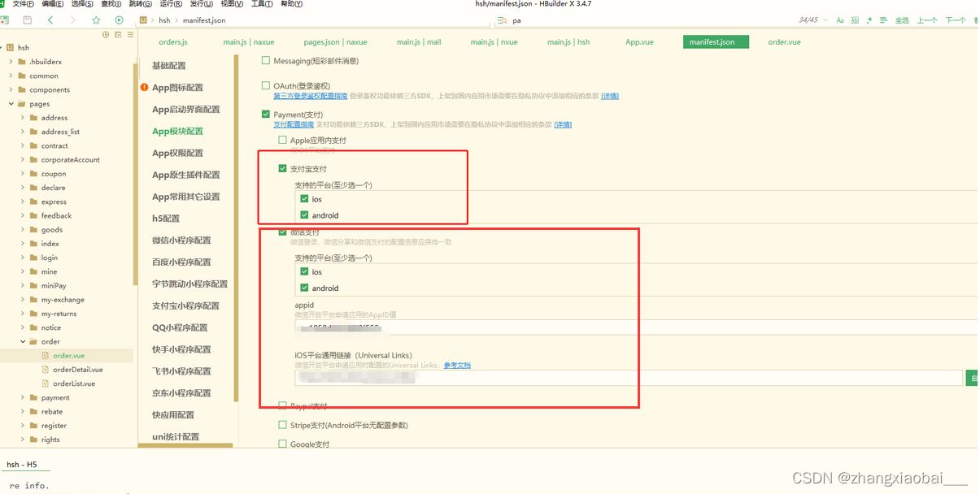Enable the Google支付 checkbox
The image size is (980, 494).
click(x=283, y=444)
